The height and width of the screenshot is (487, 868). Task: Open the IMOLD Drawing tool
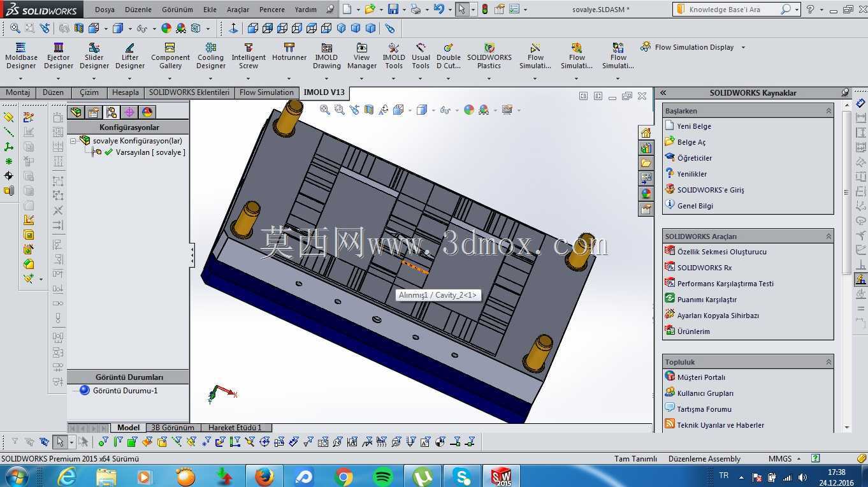(x=327, y=56)
